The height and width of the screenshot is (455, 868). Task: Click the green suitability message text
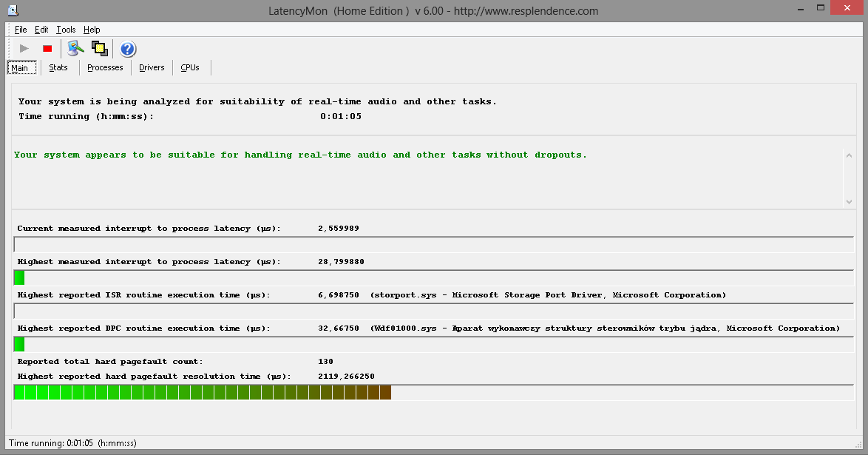tap(300, 155)
